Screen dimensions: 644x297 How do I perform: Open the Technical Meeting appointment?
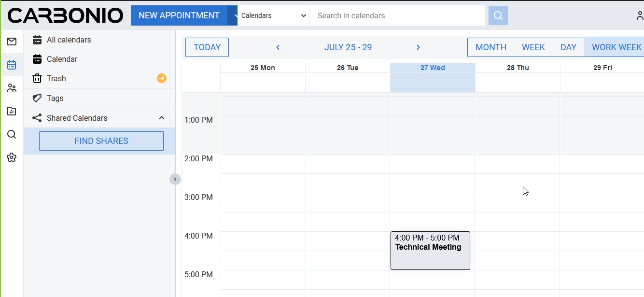tap(429, 250)
